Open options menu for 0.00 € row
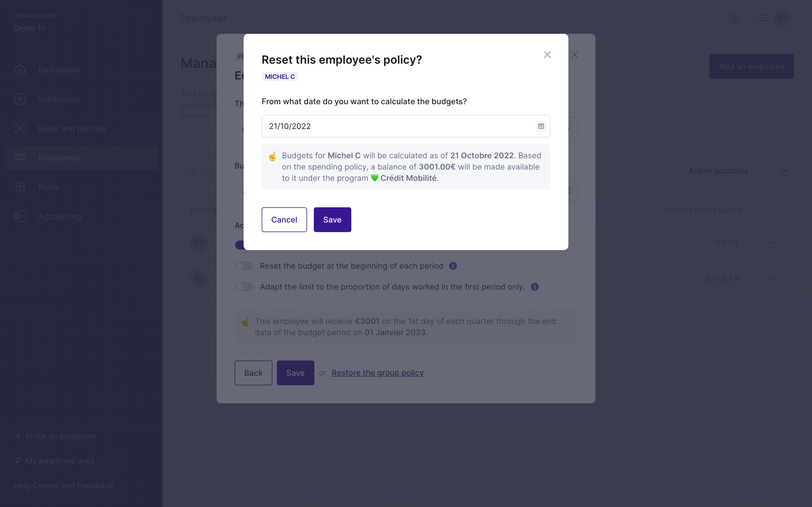The height and width of the screenshot is (507, 812). (x=772, y=243)
